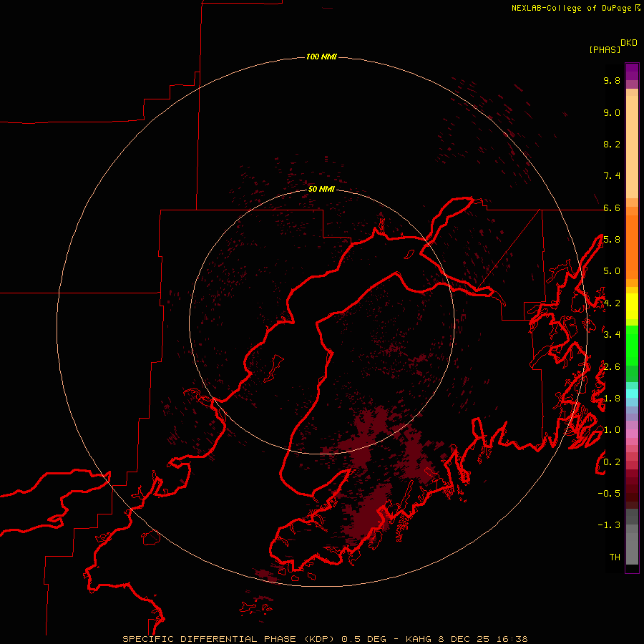Click the TH label on the color scale

tap(615, 557)
